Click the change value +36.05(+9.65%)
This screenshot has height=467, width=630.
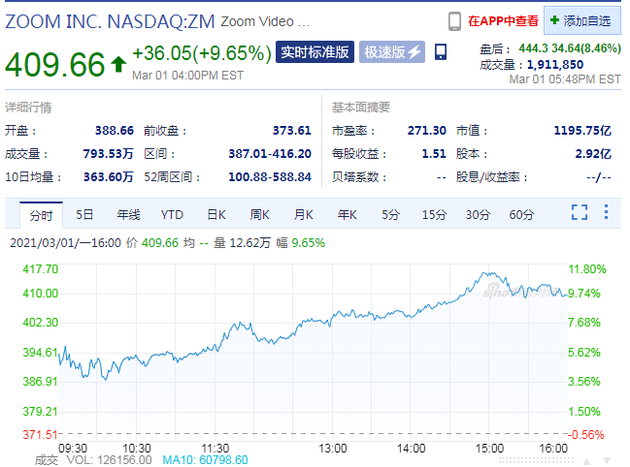coord(202,53)
